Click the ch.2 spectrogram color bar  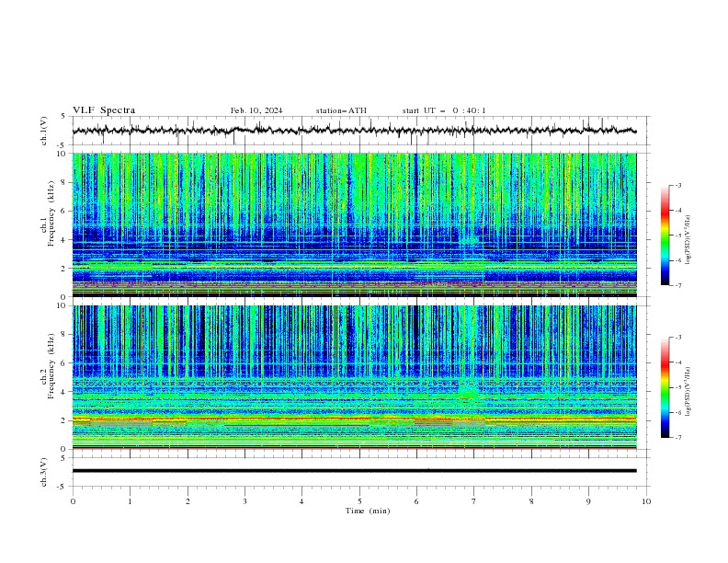click(665, 387)
